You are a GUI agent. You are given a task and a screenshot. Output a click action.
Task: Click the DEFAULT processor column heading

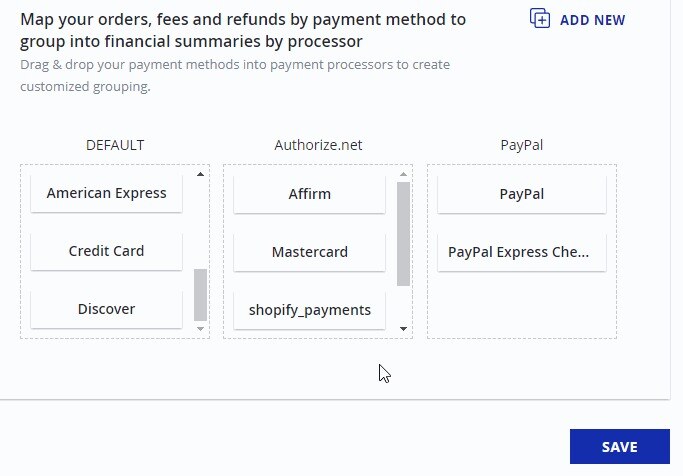click(x=115, y=145)
